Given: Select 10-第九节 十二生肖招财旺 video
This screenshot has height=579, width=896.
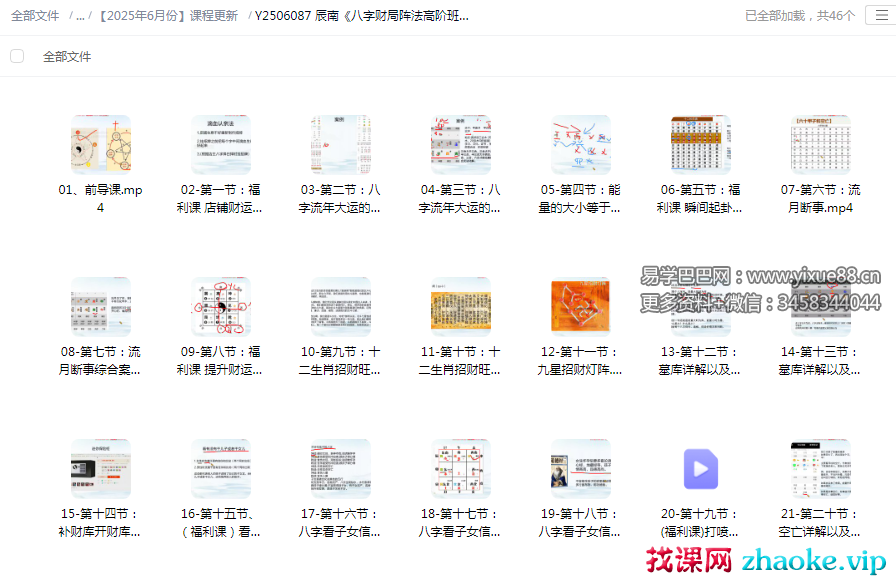Looking at the screenshot, I should point(340,307).
